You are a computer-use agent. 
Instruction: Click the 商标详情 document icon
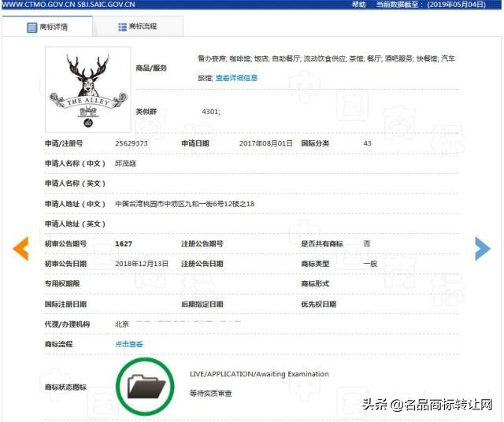(31, 28)
